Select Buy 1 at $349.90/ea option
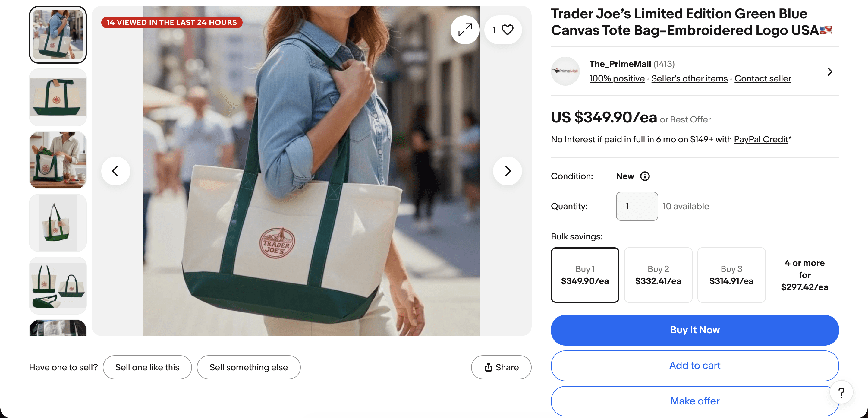The image size is (868, 418). pyautogui.click(x=585, y=275)
